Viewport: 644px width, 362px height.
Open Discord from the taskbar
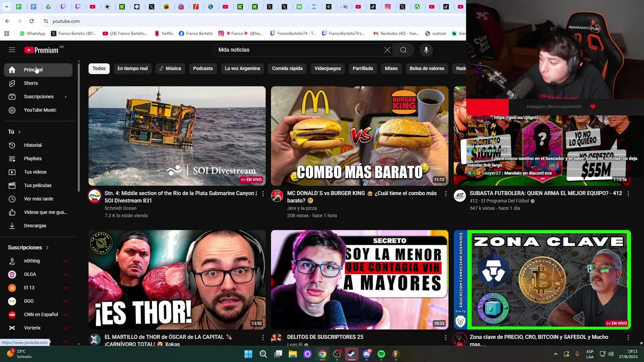[x=367, y=354]
